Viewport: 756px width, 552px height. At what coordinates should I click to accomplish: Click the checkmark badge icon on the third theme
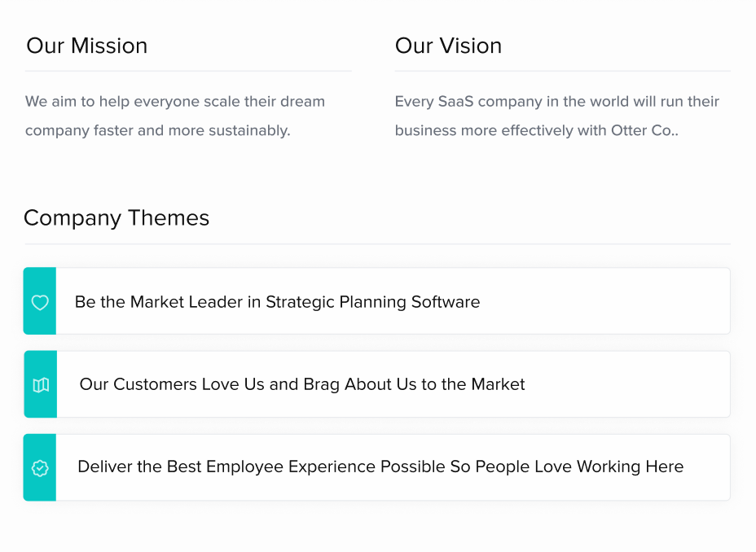point(40,467)
